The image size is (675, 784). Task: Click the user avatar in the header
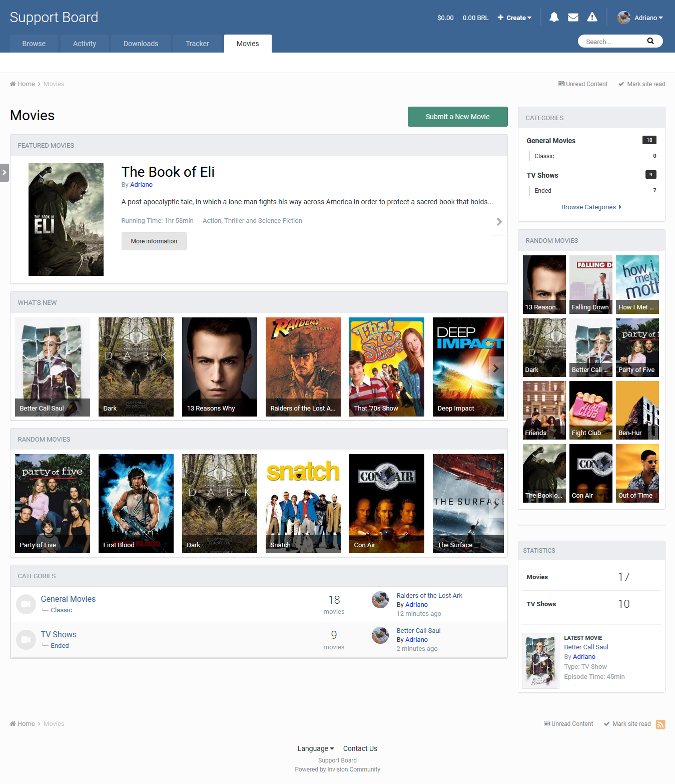click(x=624, y=18)
